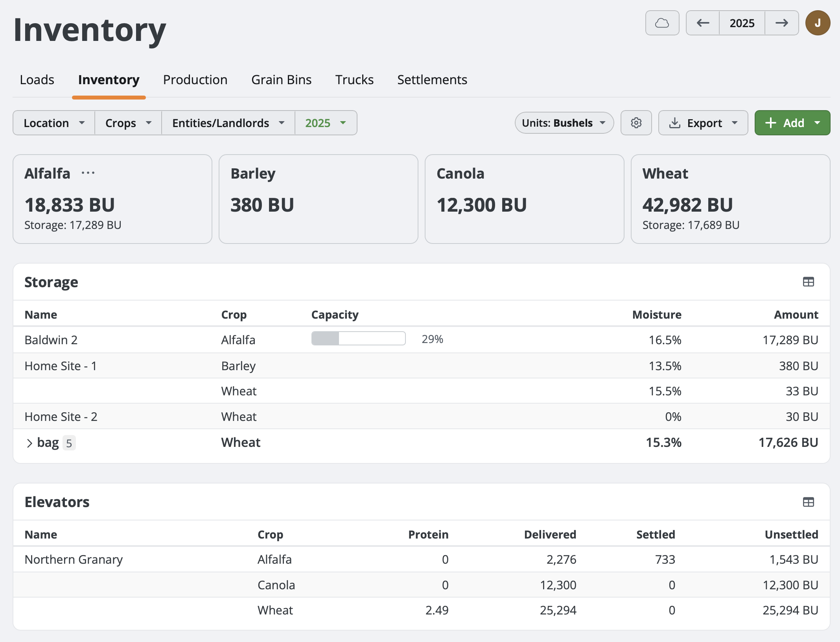Click the Export button
Image resolution: width=840 pixels, height=642 pixels.
point(703,123)
